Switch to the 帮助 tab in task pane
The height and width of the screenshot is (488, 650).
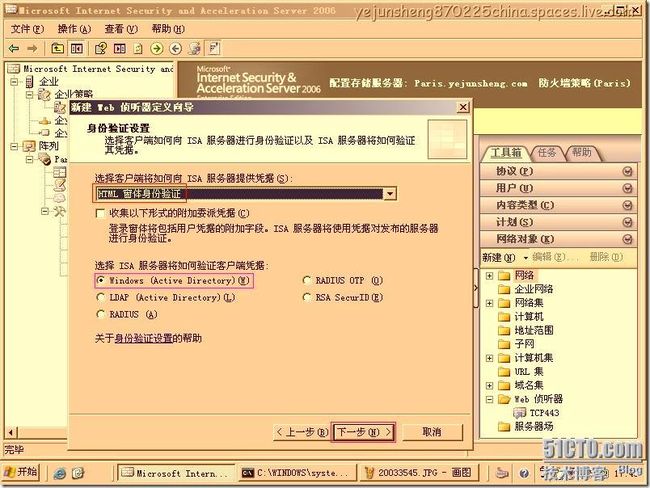pyautogui.click(x=582, y=153)
